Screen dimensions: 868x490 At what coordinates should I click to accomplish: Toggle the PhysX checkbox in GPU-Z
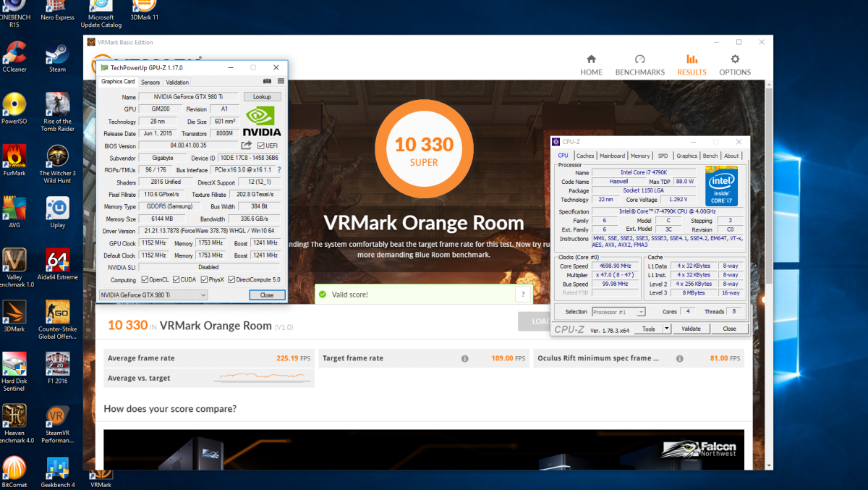(x=203, y=279)
